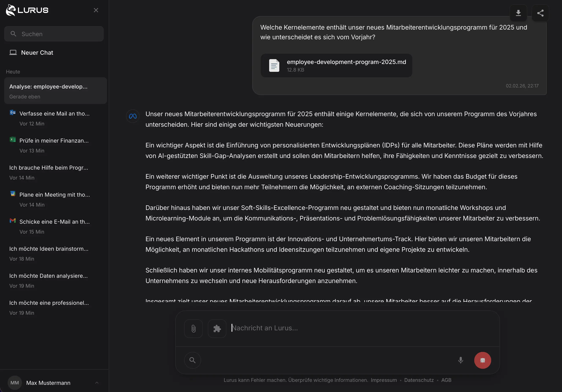Image resolution: width=562 pixels, height=392 pixels.
Task: Open the employee-development-program-2025.md attachment
Action: click(x=336, y=65)
